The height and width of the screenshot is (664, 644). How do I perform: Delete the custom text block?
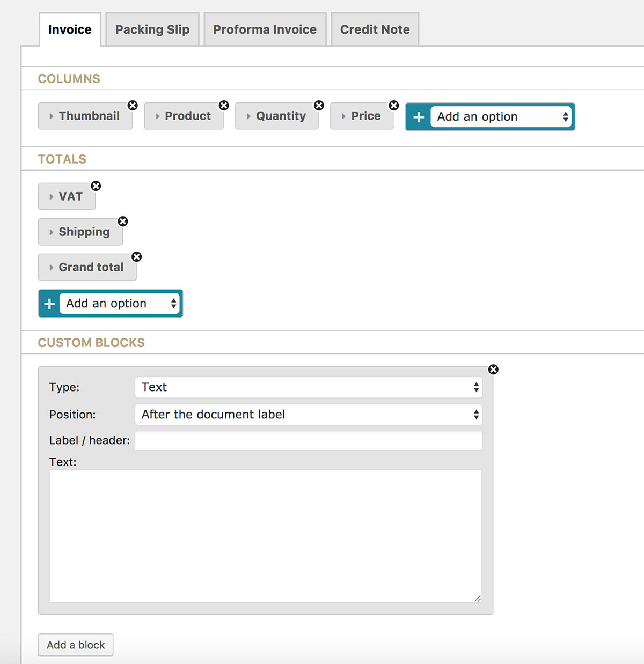point(493,370)
